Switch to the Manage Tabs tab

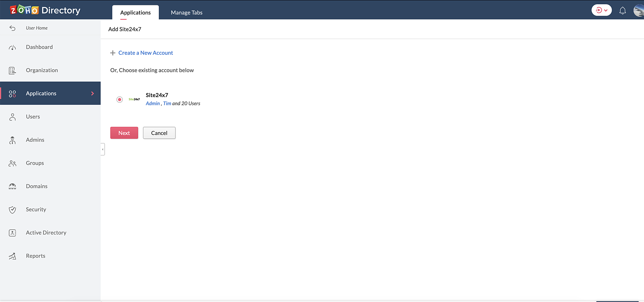(x=186, y=13)
